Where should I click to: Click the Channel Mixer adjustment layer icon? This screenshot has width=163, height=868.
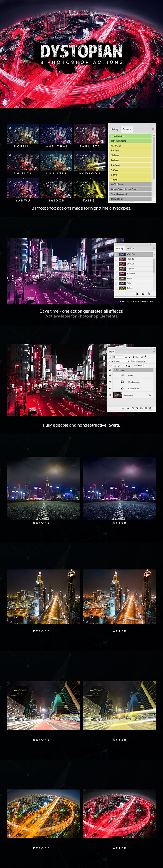tap(122, 388)
